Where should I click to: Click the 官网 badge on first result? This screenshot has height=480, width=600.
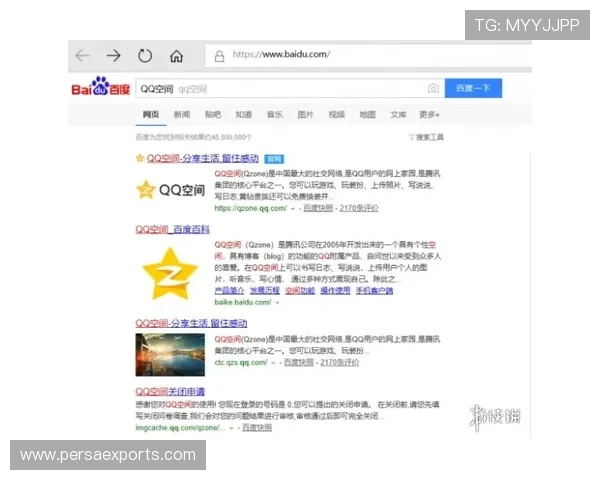tap(274, 158)
